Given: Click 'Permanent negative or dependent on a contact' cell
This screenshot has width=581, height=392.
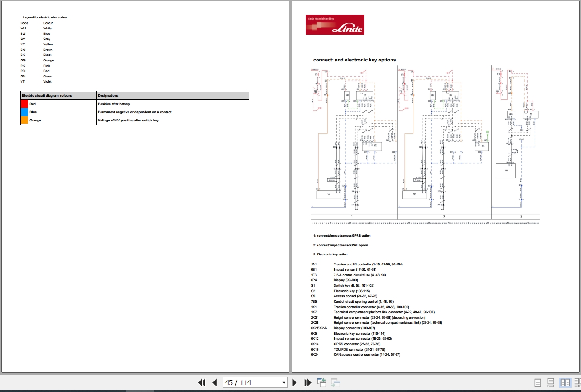Looking at the screenshot, I should (x=173, y=112).
